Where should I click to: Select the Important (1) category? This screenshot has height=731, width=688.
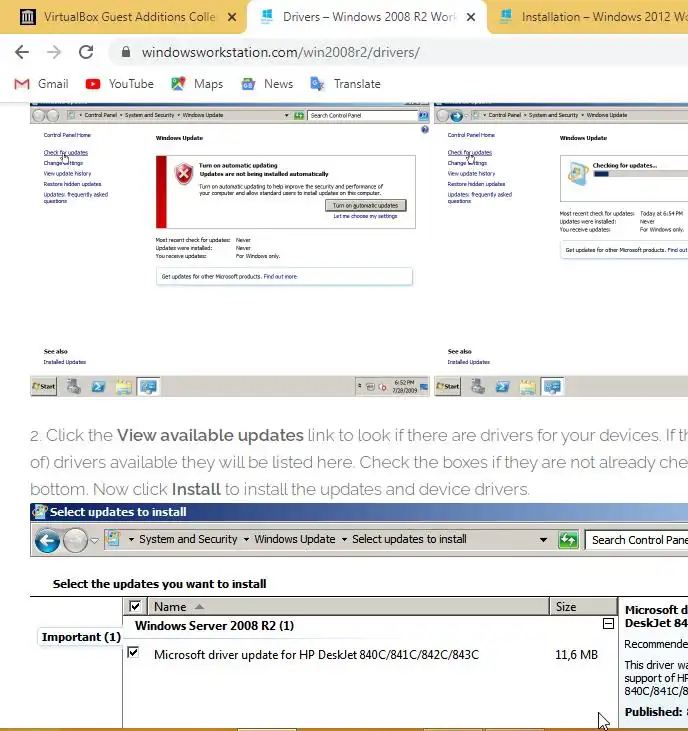pyautogui.click(x=81, y=637)
